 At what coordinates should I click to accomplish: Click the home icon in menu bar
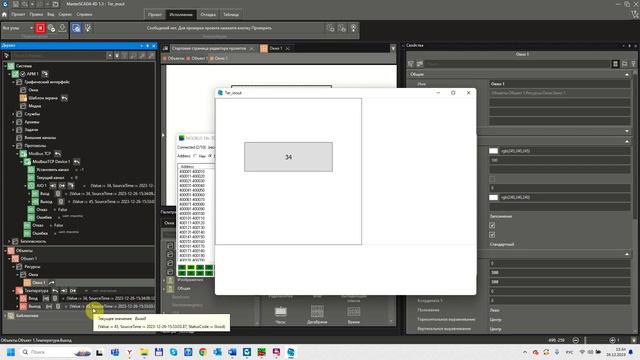coord(4,14)
